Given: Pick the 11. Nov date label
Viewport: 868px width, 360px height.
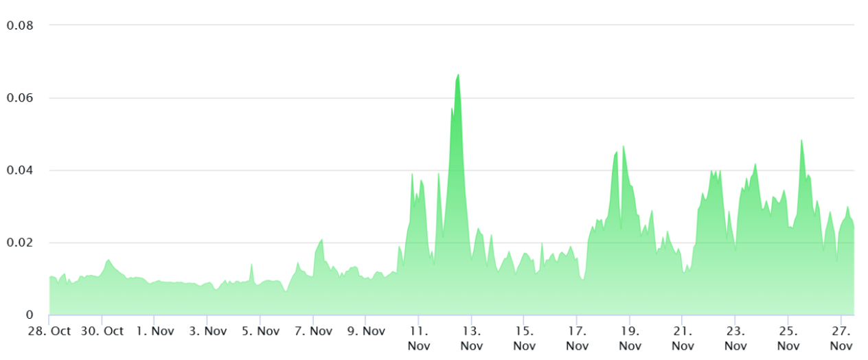Looking at the screenshot, I should [x=418, y=338].
